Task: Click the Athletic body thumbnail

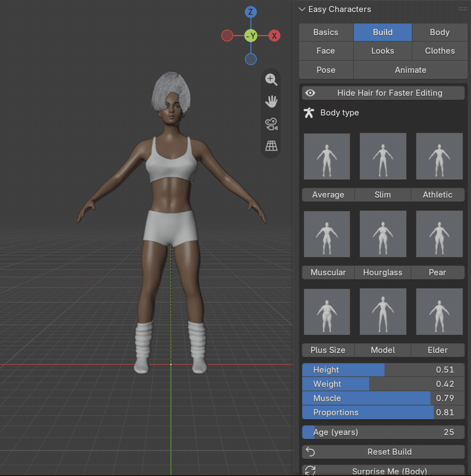Action: pos(439,156)
